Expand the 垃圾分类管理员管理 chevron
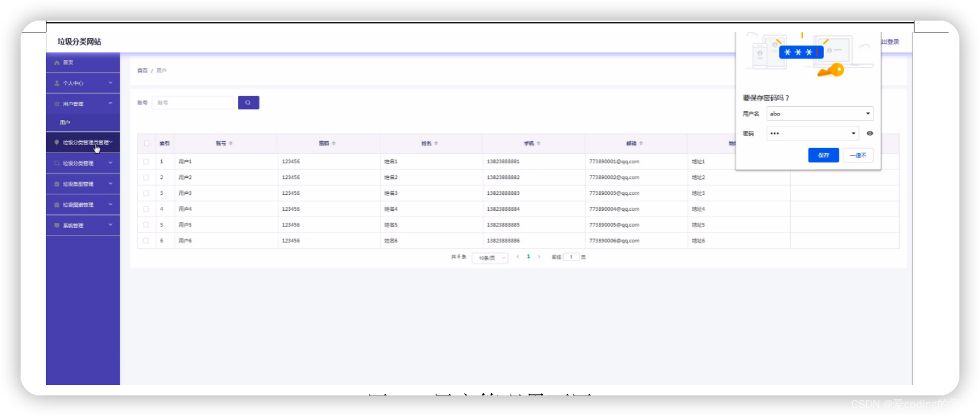980x416 pixels. coord(111,142)
